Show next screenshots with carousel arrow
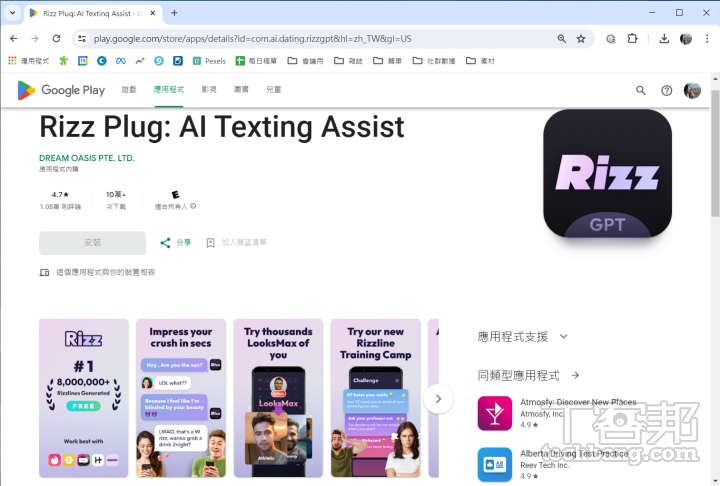720x486 pixels. pyautogui.click(x=438, y=399)
